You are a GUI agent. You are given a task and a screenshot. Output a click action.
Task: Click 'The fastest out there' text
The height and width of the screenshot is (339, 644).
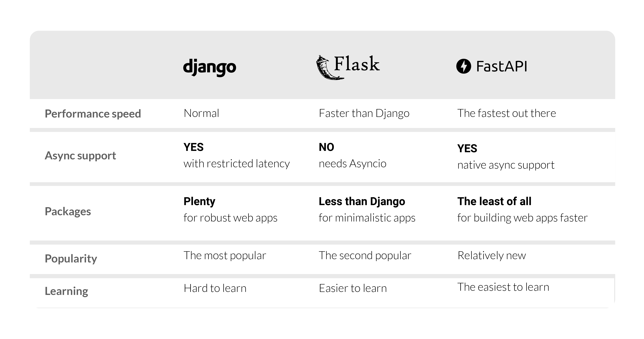(506, 113)
